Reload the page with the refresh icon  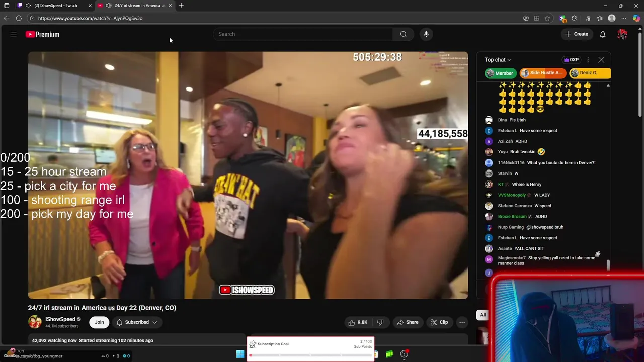tap(19, 18)
